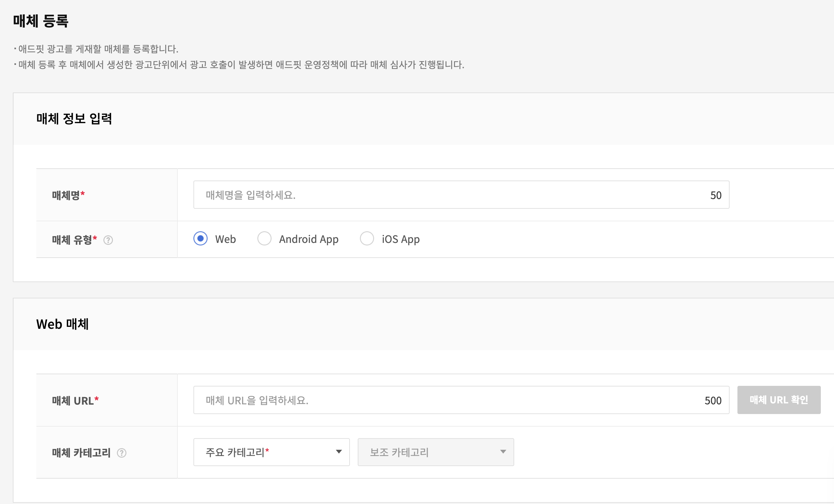Select the Web radio button
This screenshot has width=834, height=504.
click(200, 239)
